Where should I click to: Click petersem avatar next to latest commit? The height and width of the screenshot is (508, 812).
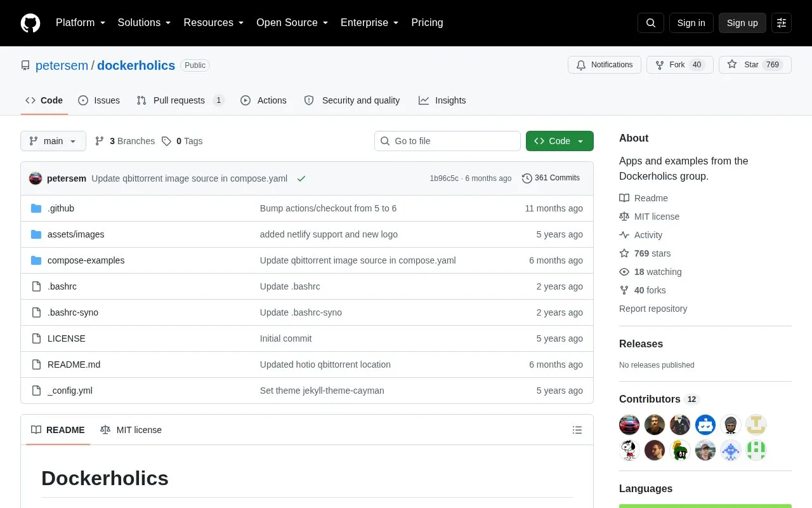tap(36, 178)
